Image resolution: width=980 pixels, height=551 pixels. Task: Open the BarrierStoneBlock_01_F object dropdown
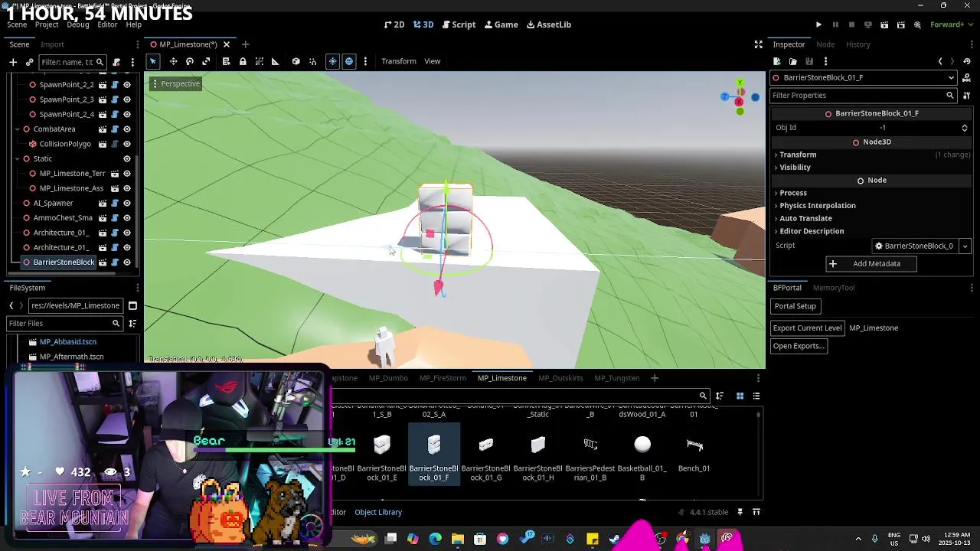[863, 77]
